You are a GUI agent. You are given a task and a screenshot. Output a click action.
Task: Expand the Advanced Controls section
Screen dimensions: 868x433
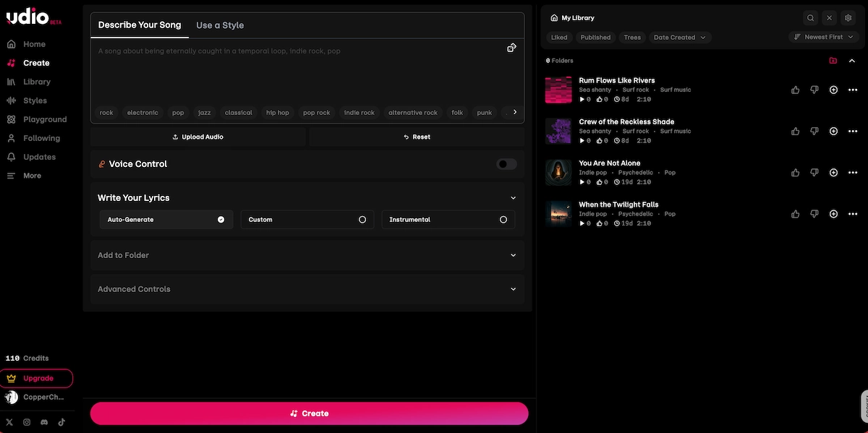(307, 289)
